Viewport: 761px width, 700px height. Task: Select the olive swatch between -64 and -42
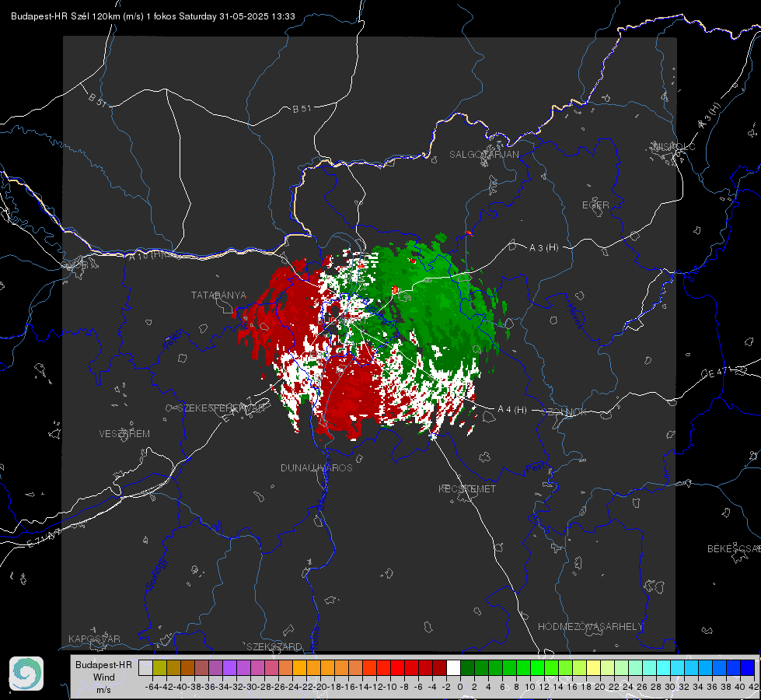point(159,667)
